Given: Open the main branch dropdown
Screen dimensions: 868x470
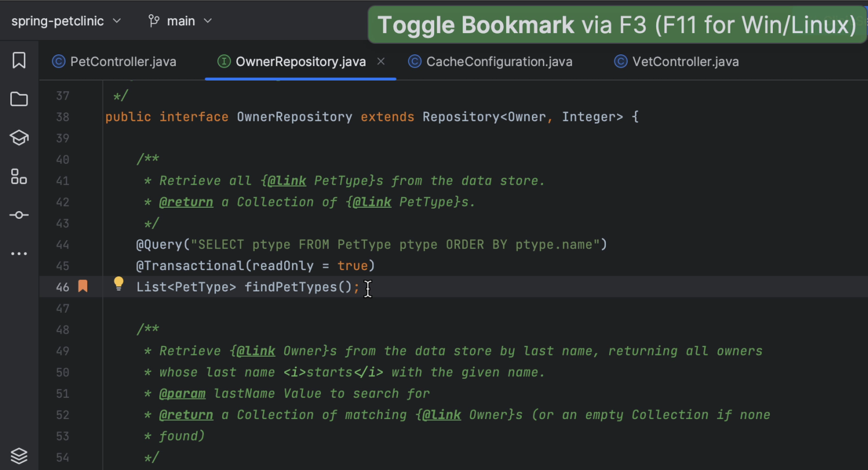Looking at the screenshot, I should coord(180,20).
